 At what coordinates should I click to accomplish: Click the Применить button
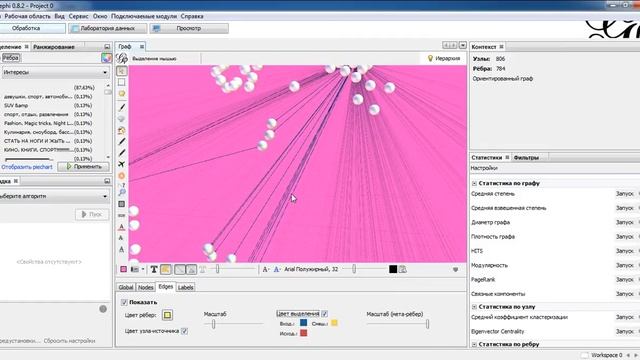[x=84, y=167]
